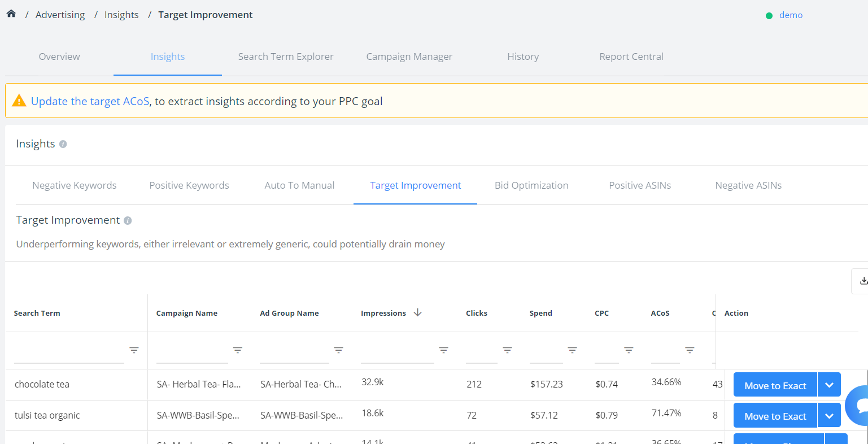Click Move to Exact for chocolate tea
868x444 pixels.
[775, 384]
